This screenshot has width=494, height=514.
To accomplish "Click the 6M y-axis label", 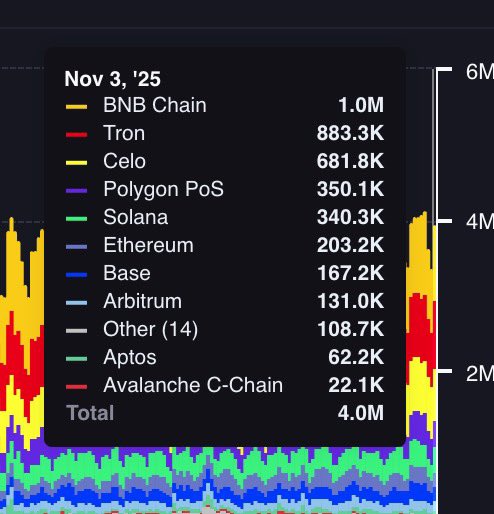I will pyautogui.click(x=480, y=72).
